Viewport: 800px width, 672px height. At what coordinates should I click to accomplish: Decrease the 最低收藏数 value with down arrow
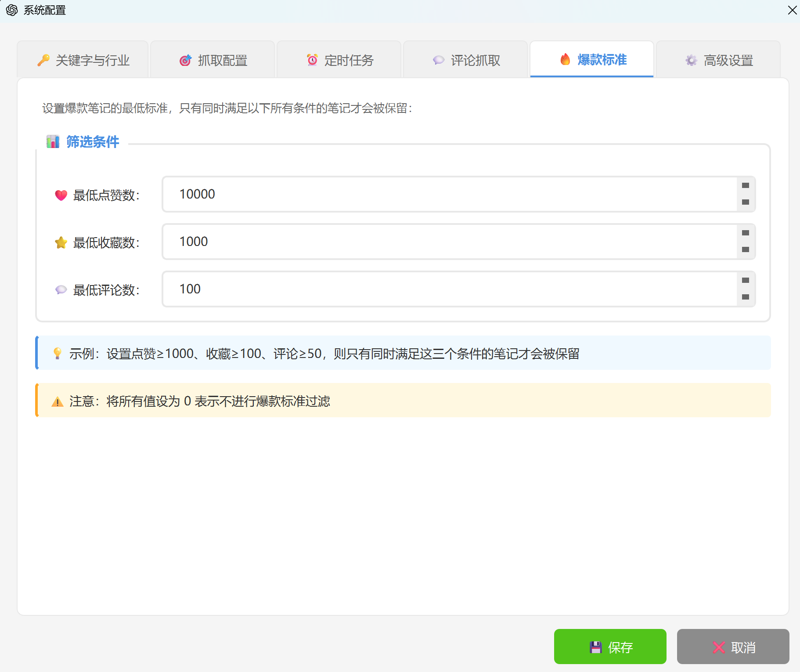[x=746, y=250]
